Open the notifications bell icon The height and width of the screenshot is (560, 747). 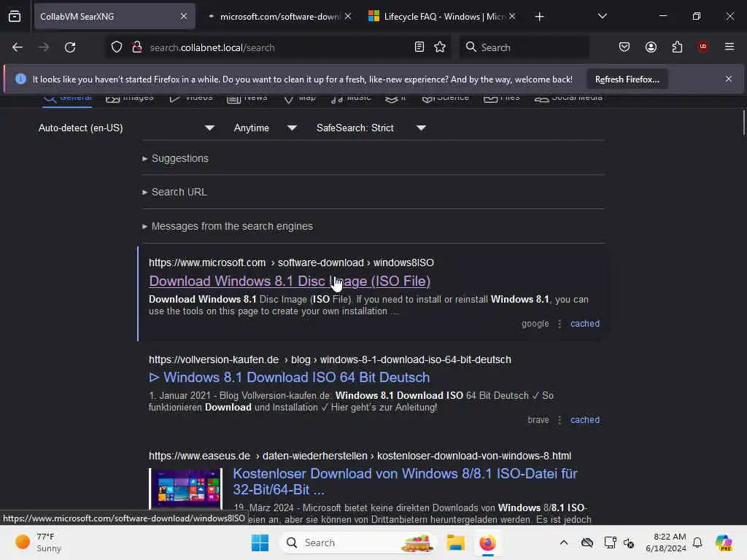(x=697, y=542)
